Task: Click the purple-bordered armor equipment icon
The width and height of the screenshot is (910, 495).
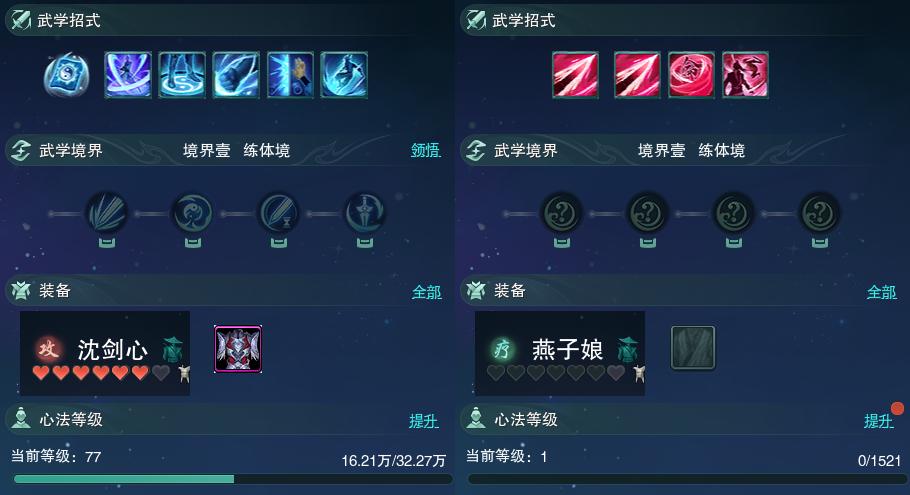Action: [238, 349]
